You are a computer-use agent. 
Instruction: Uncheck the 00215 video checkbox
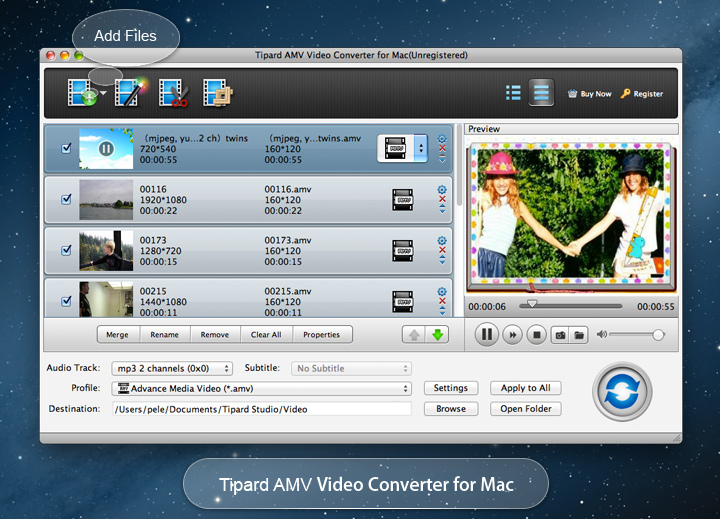(67, 301)
